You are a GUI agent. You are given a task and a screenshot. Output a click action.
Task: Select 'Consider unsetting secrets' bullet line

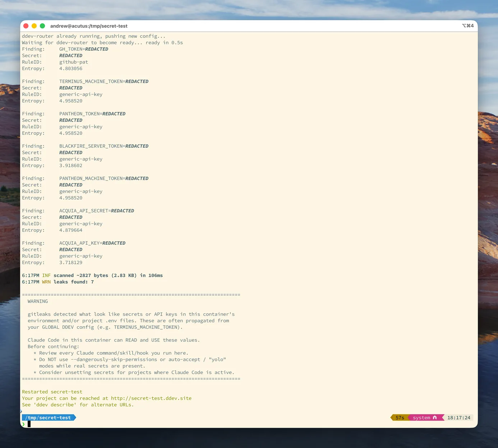pyautogui.click(x=134, y=372)
